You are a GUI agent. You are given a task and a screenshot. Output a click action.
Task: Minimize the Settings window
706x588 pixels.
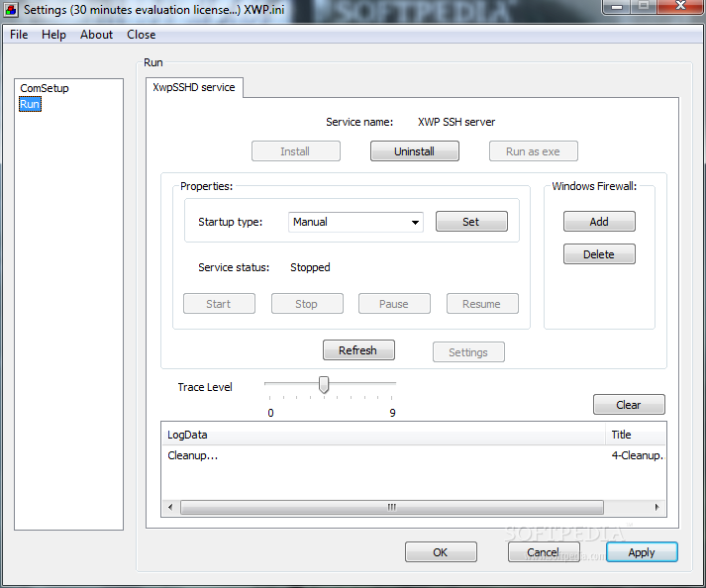tap(617, 7)
